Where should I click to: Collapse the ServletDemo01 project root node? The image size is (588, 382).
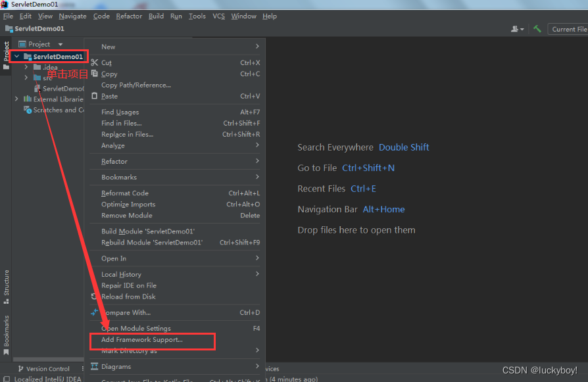click(16, 57)
